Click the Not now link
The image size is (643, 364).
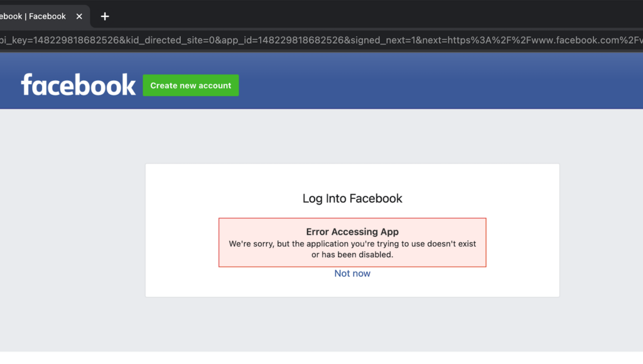pos(352,274)
